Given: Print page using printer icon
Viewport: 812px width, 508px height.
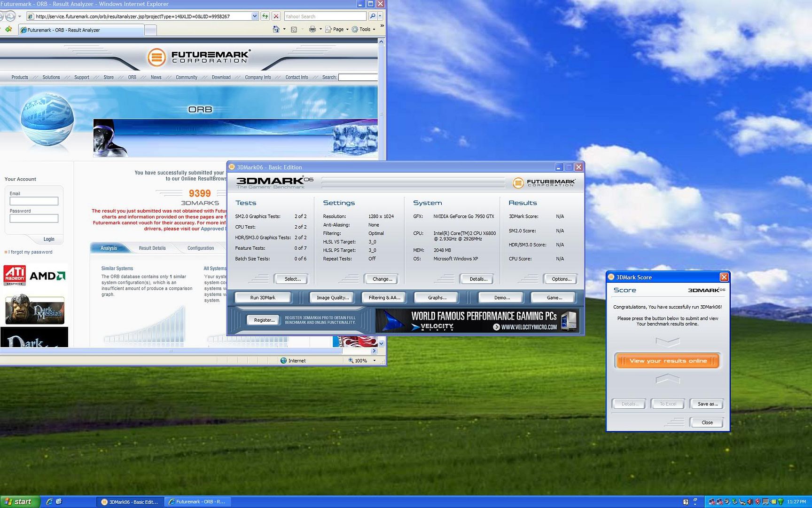Looking at the screenshot, I should pyautogui.click(x=312, y=29).
